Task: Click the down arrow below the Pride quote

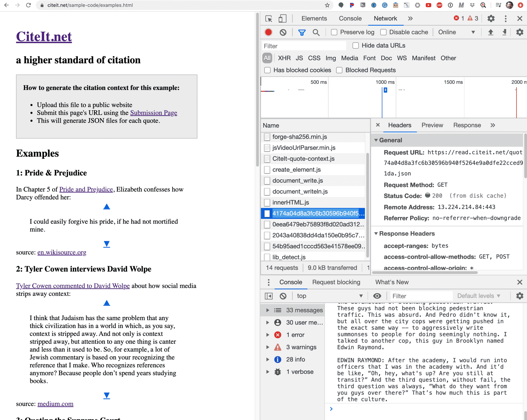Action: tap(107, 244)
